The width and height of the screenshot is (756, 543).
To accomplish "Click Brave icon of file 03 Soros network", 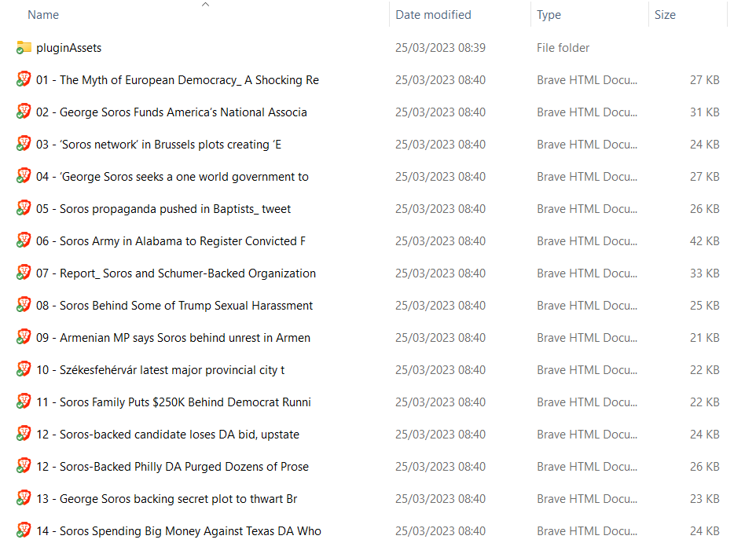I will 24,145.
